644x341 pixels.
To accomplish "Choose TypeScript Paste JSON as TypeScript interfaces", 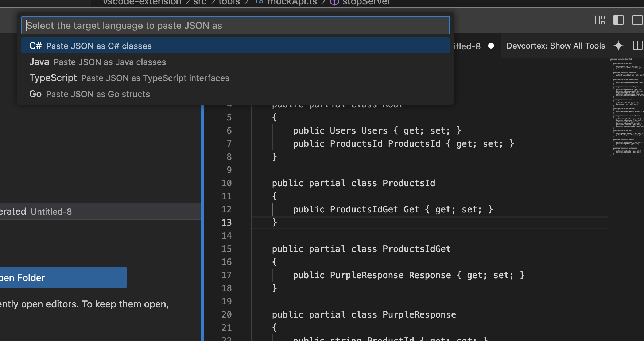I will coord(235,78).
